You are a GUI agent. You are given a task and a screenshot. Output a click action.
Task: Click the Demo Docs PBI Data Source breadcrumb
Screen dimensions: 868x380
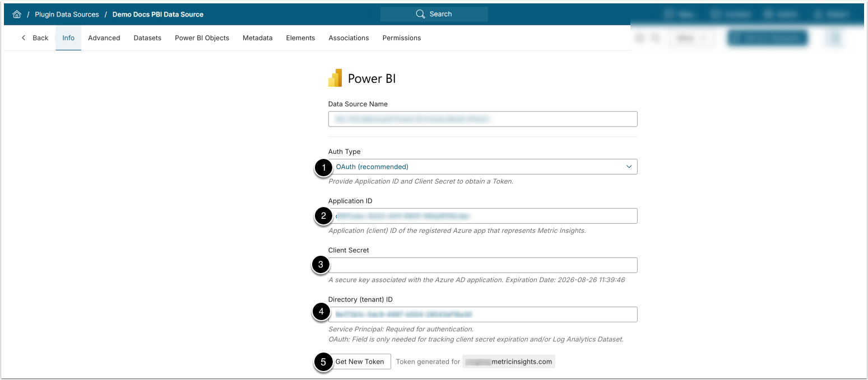158,15
